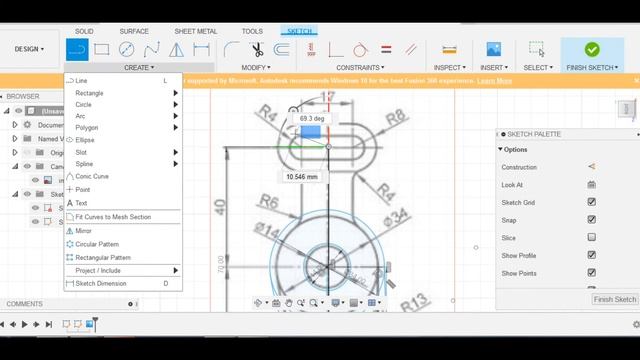This screenshot has width=640, height=360.
Task: Open the Project / Include submenu
Action: point(123,271)
